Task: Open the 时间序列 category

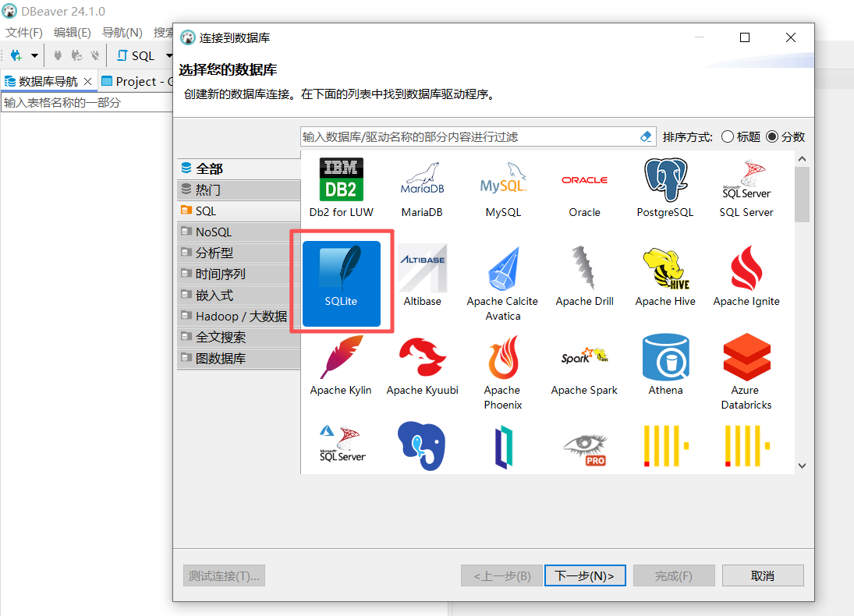Action: point(239,274)
